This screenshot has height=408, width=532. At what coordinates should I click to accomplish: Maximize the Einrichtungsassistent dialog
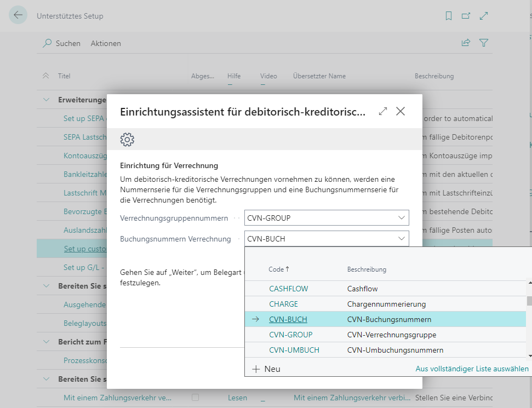point(383,111)
